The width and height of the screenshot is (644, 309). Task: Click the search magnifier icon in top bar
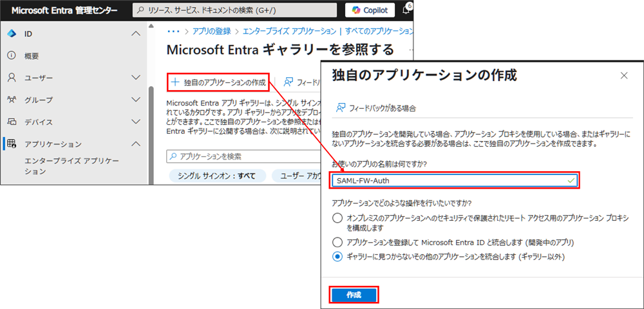pyautogui.click(x=142, y=11)
